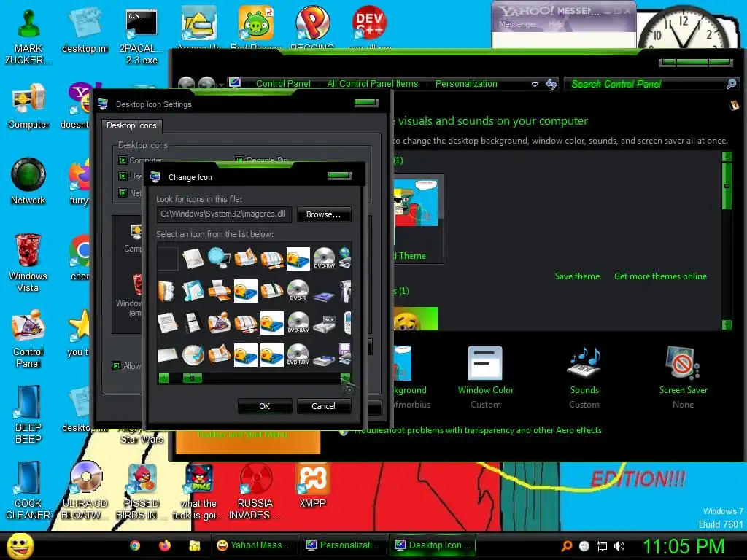Select the DVD-R disc icon
This screenshot has height=560, width=747.
point(298,290)
